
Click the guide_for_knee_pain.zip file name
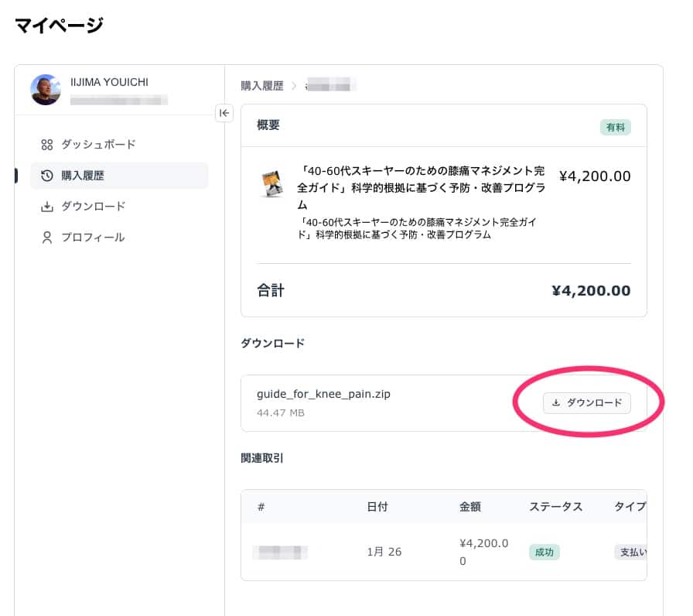323,394
